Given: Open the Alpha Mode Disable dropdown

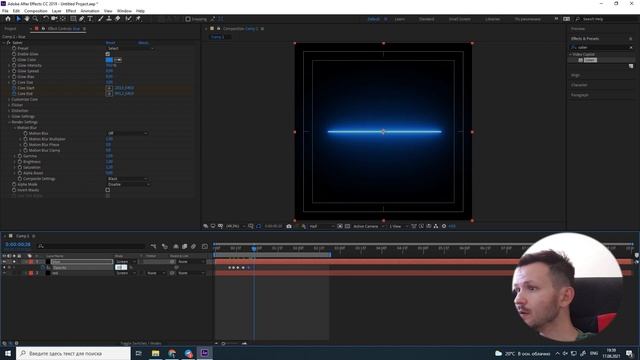Looking at the screenshot, I should pos(128,184).
